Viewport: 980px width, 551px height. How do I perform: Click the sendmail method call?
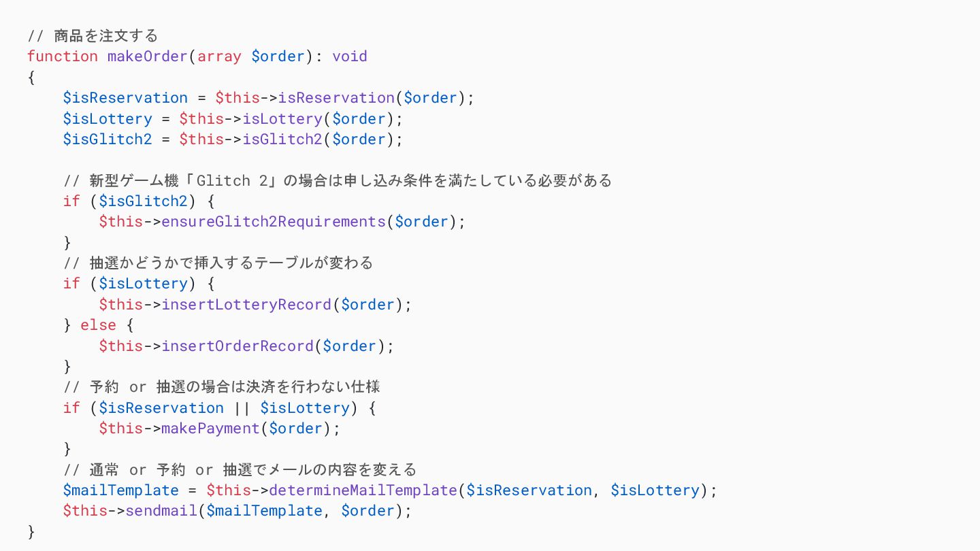pyautogui.click(x=161, y=511)
